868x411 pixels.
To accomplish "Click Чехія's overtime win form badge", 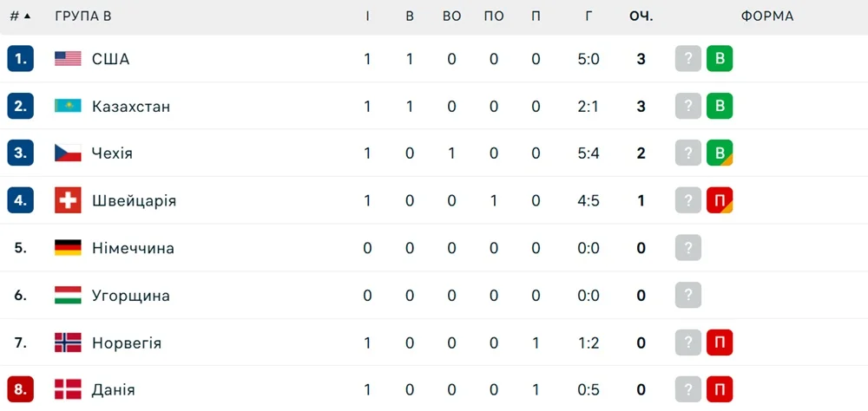I will click(x=720, y=153).
